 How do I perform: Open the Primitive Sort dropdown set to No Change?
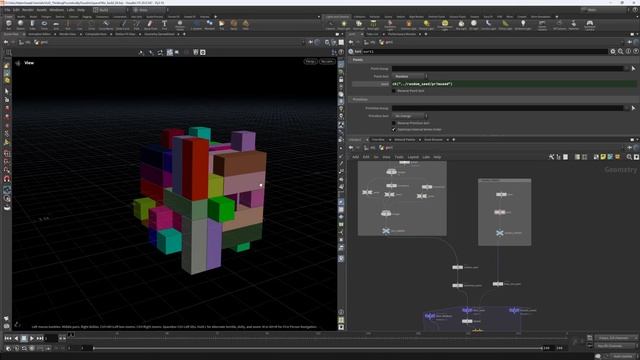410,116
